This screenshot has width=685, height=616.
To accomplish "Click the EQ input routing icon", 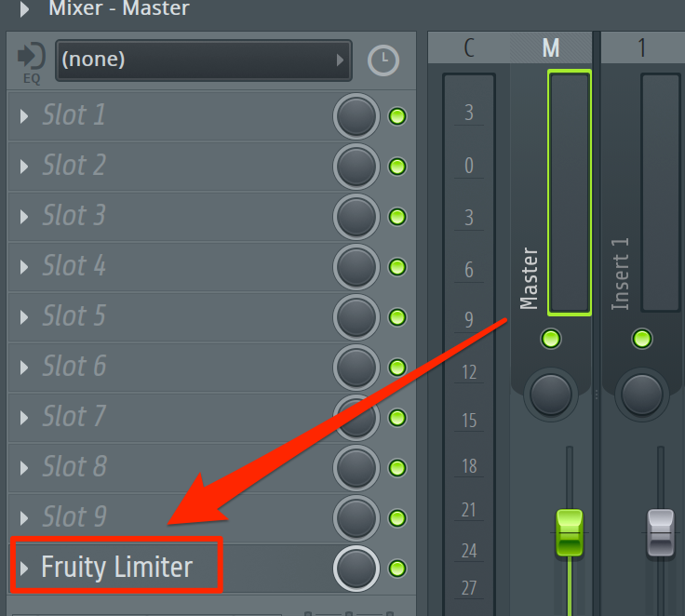I will [x=31, y=62].
